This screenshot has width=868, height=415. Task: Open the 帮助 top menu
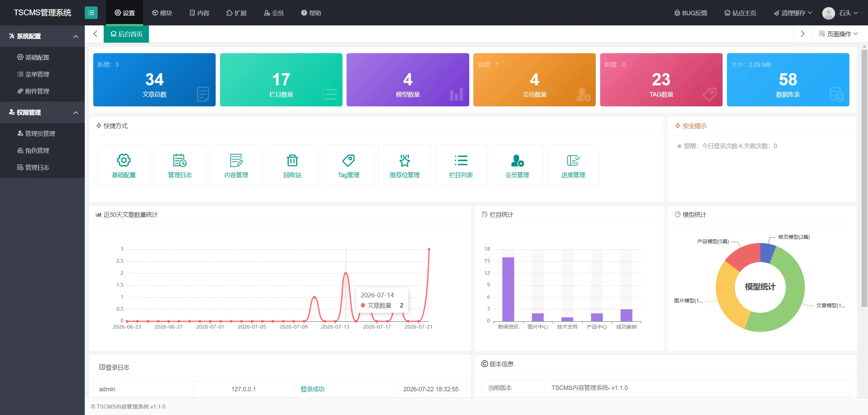click(x=311, y=13)
